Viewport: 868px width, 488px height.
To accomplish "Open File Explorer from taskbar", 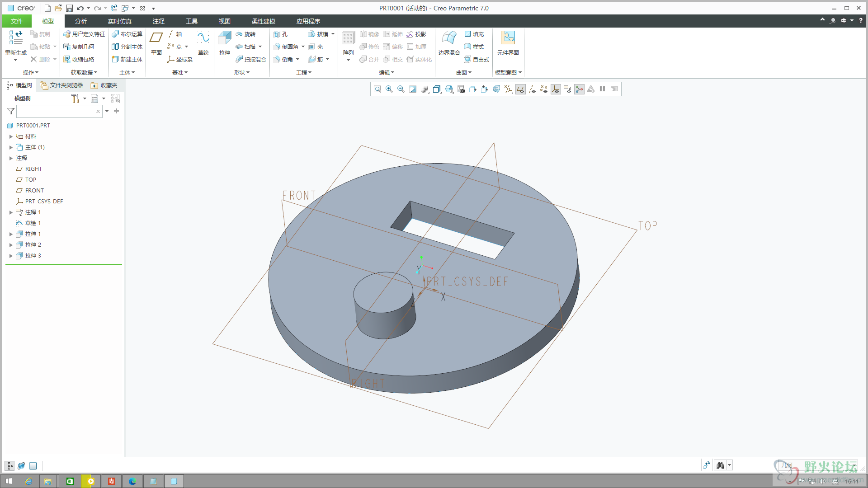I will (47, 481).
